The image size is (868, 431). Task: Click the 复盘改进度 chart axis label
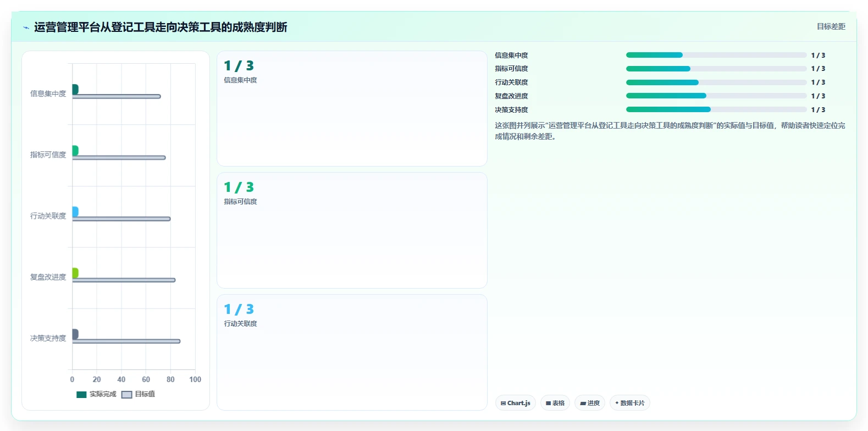(x=48, y=277)
